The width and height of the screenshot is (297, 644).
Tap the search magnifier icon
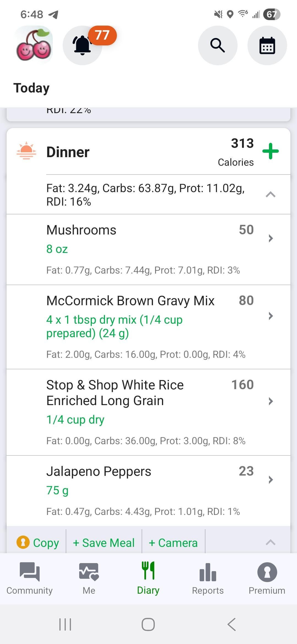218,45
